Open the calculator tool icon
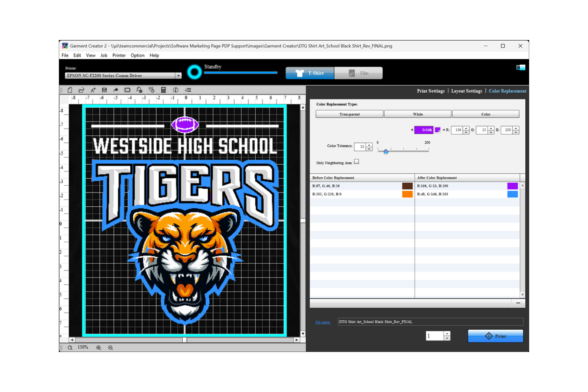Screen dimensions: 588x392 point(163,90)
